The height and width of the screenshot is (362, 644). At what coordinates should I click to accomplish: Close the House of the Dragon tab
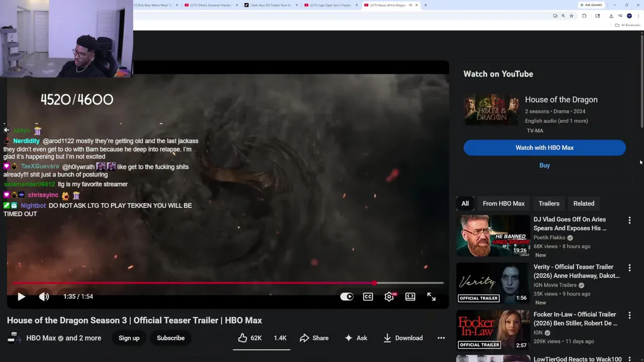point(417,5)
